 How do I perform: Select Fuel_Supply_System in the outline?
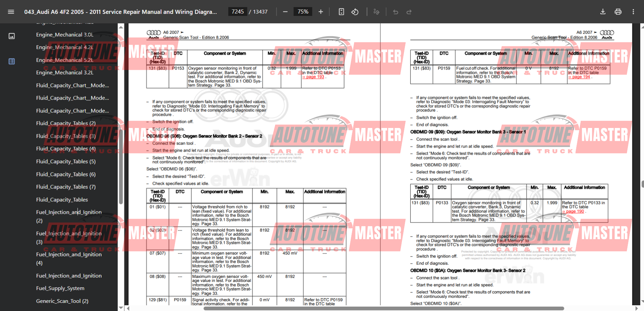click(60, 288)
